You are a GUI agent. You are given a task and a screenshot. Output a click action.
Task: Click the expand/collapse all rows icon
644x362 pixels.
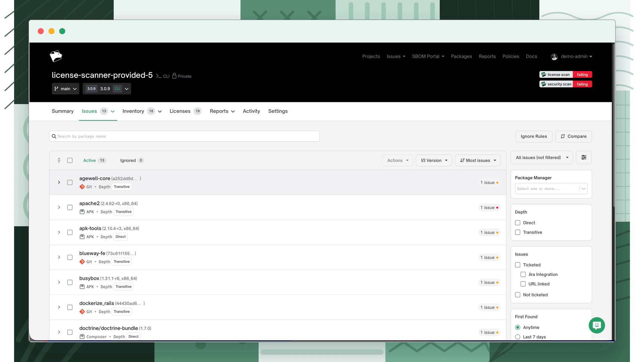59,160
